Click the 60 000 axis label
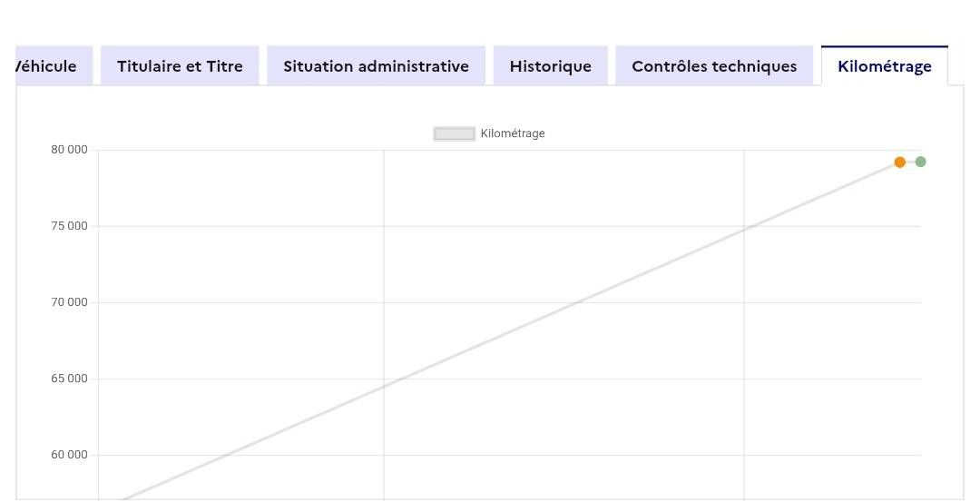Viewport: 980px width, 502px height. (x=69, y=455)
